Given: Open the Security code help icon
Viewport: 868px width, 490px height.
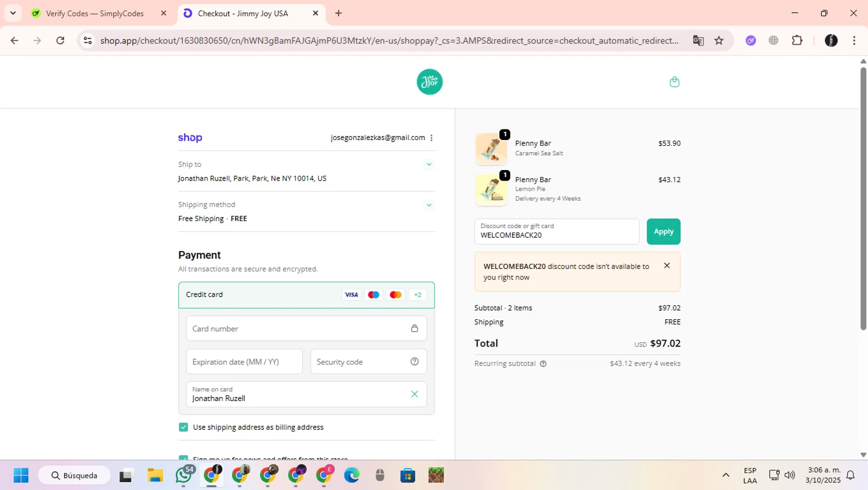Looking at the screenshot, I should (414, 362).
